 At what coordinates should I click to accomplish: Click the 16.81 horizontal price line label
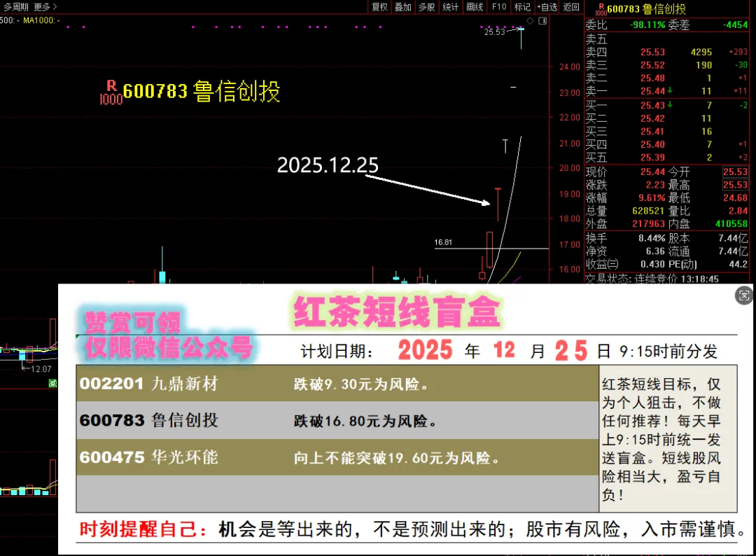[443, 242]
